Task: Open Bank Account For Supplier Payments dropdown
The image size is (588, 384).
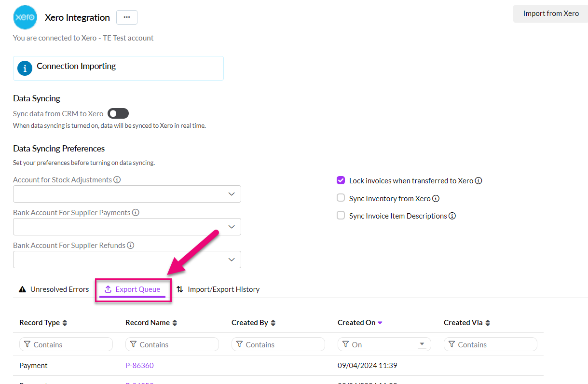Action: point(127,227)
